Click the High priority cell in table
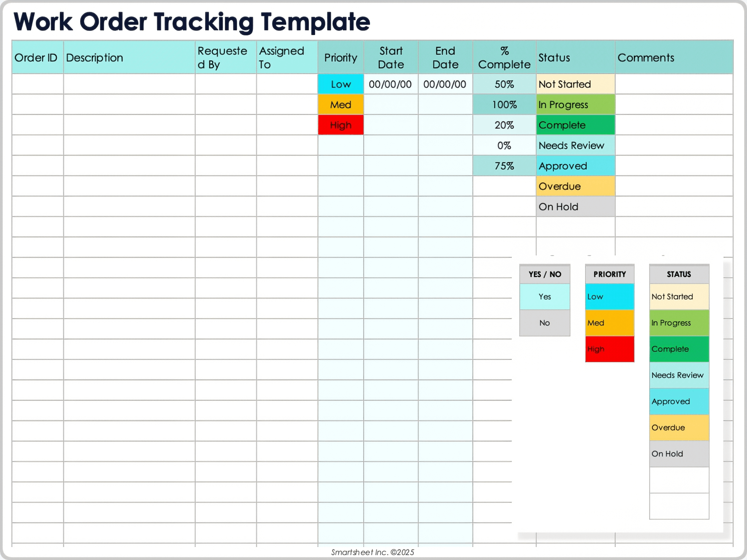The image size is (747, 560). pos(341,125)
